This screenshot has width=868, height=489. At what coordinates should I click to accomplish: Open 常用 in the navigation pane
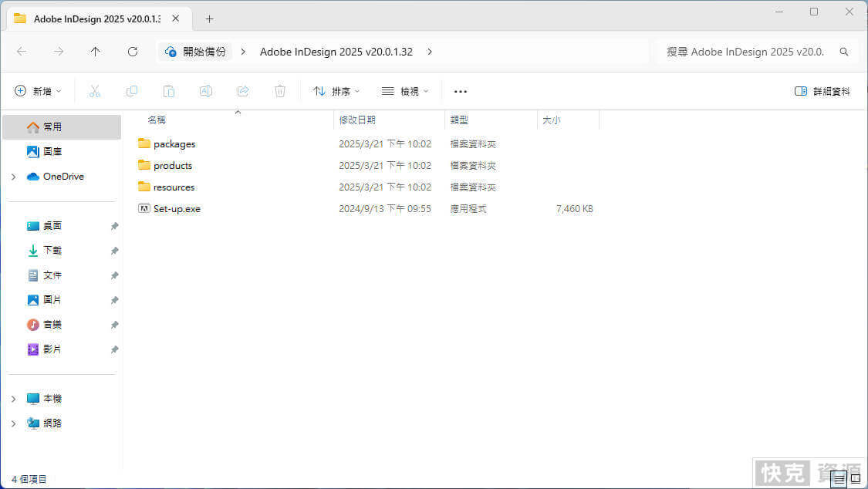coord(62,126)
